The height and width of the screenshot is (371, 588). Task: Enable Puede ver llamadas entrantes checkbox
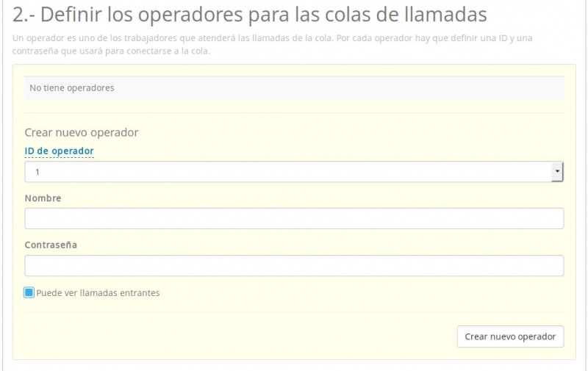(29, 292)
